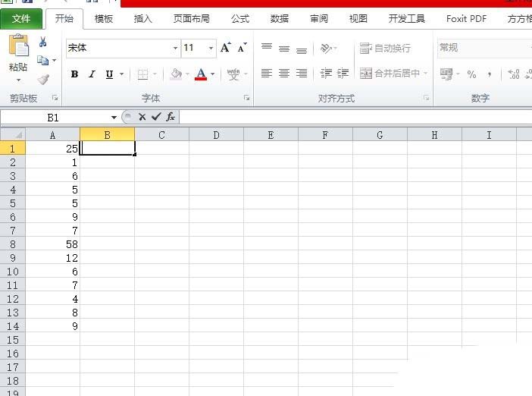This screenshot has height=396, width=532.
Task: Open 剪贴板 clipboard dialog launcher
Action: [x=55, y=98]
